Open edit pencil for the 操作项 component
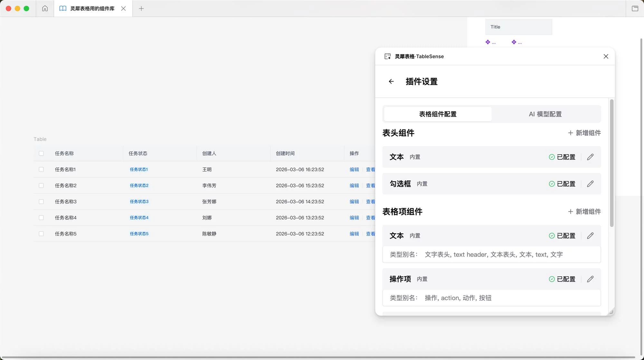 point(591,279)
